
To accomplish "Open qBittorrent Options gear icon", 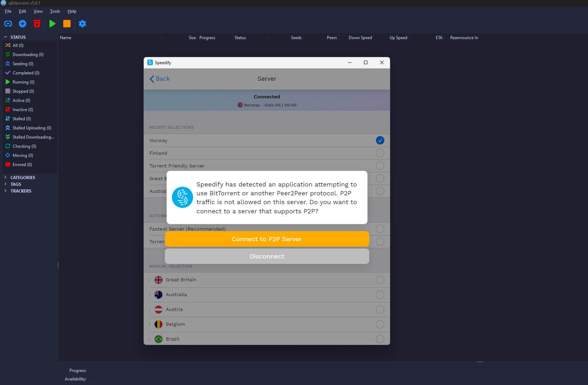I will 82,24.
